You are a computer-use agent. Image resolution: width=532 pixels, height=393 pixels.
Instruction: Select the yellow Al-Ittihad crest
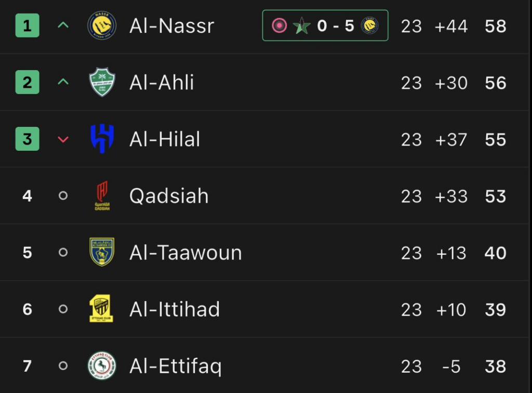click(x=102, y=309)
